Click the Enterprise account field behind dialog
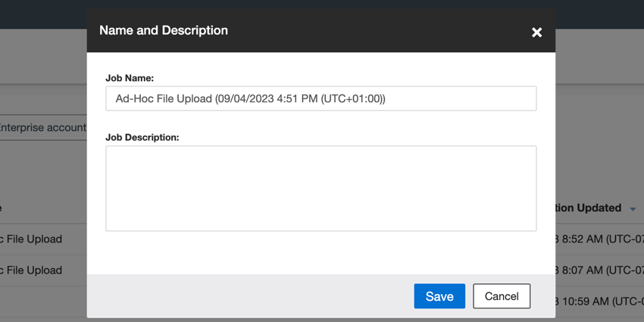 click(42, 127)
